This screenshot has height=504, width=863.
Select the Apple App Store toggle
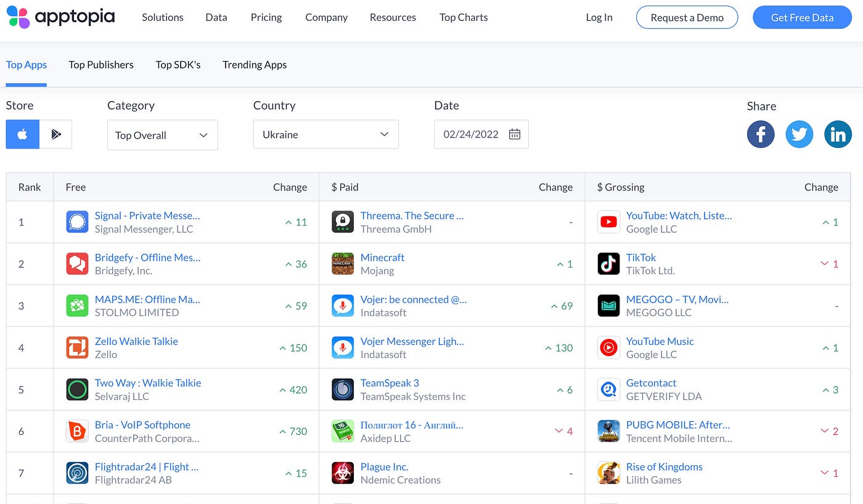pyautogui.click(x=23, y=134)
